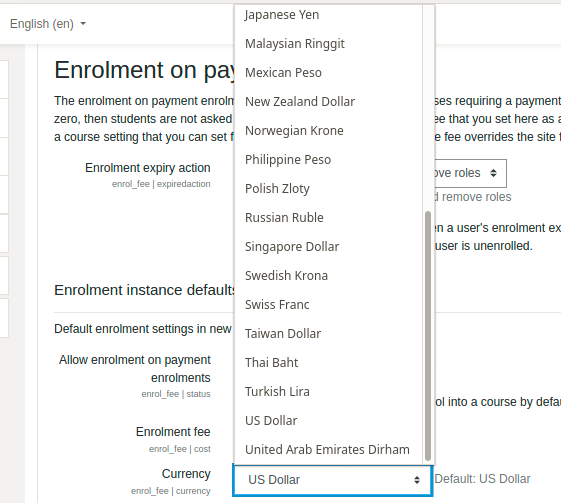
Task: Select Norwegian Krone currency
Action: [328, 131]
